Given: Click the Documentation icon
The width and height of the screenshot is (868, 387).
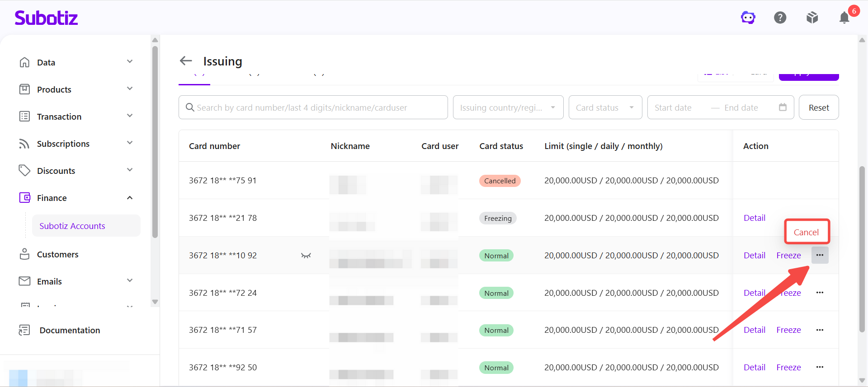Looking at the screenshot, I should pos(24,330).
